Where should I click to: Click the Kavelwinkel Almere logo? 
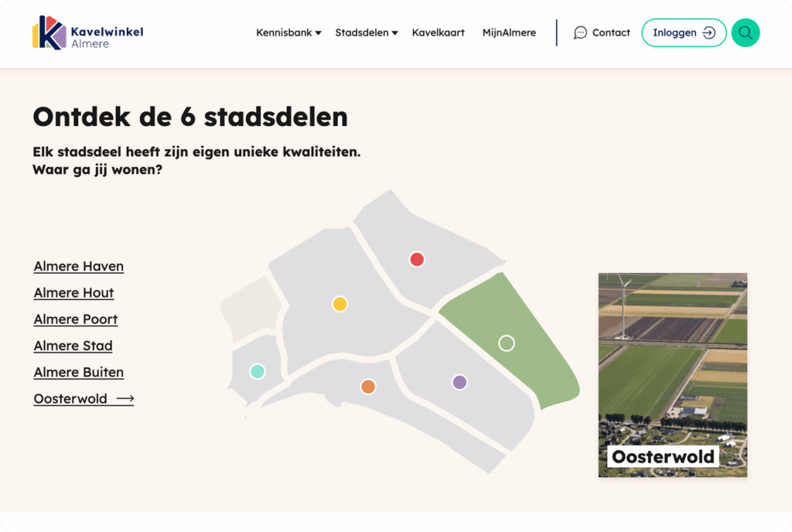tap(87, 32)
